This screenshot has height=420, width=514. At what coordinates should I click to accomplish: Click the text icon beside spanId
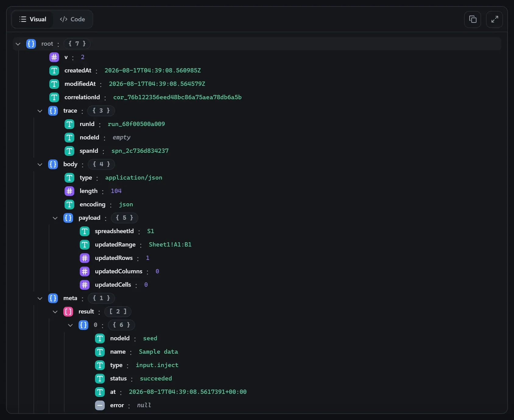coord(69,151)
